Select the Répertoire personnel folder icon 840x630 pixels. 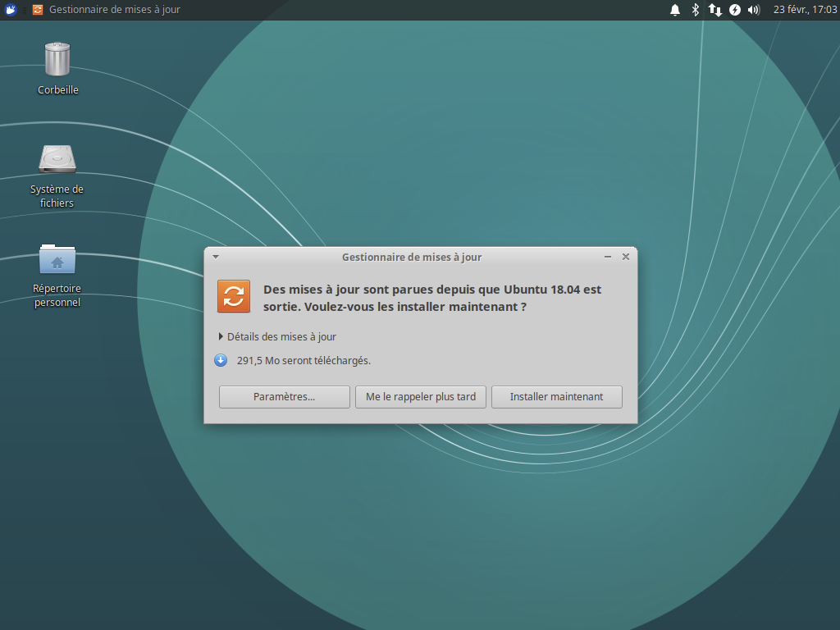(57, 259)
